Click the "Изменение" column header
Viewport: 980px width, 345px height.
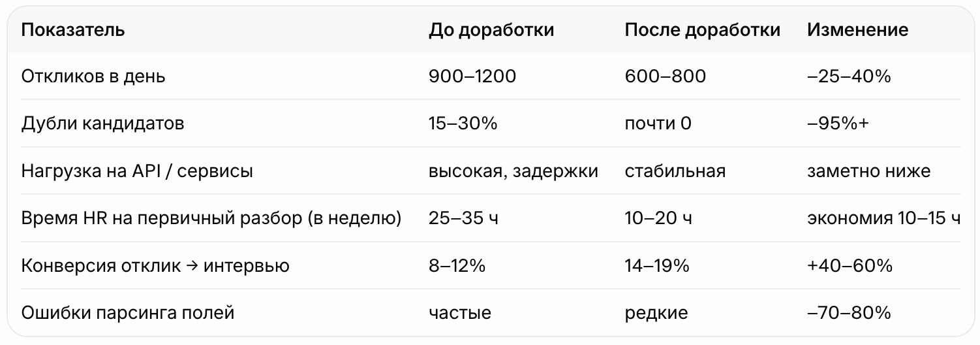(x=857, y=30)
